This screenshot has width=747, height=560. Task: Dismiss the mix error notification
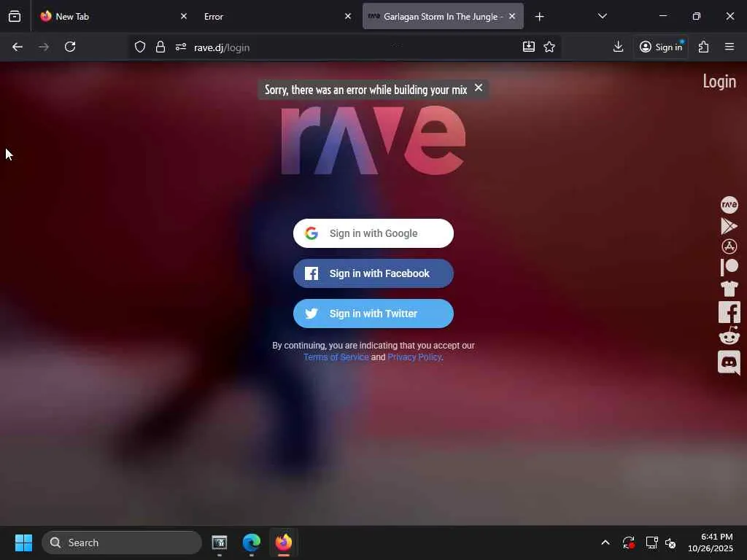click(x=479, y=88)
